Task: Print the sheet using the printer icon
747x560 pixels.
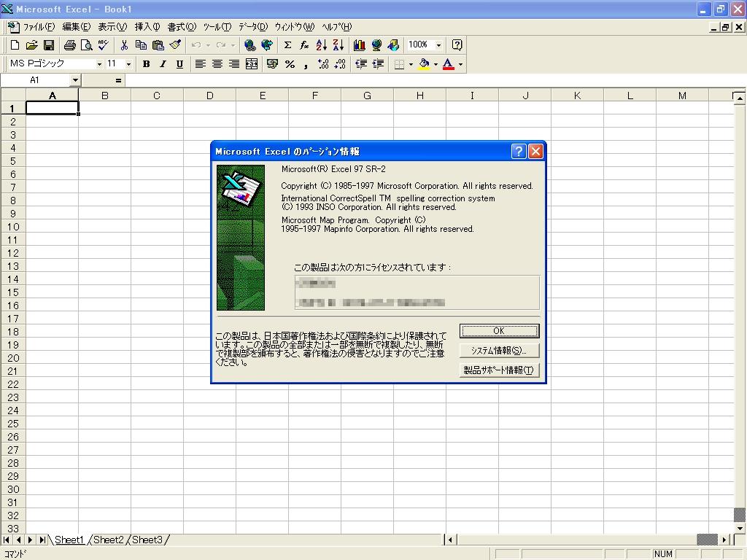Action: pyautogui.click(x=69, y=45)
